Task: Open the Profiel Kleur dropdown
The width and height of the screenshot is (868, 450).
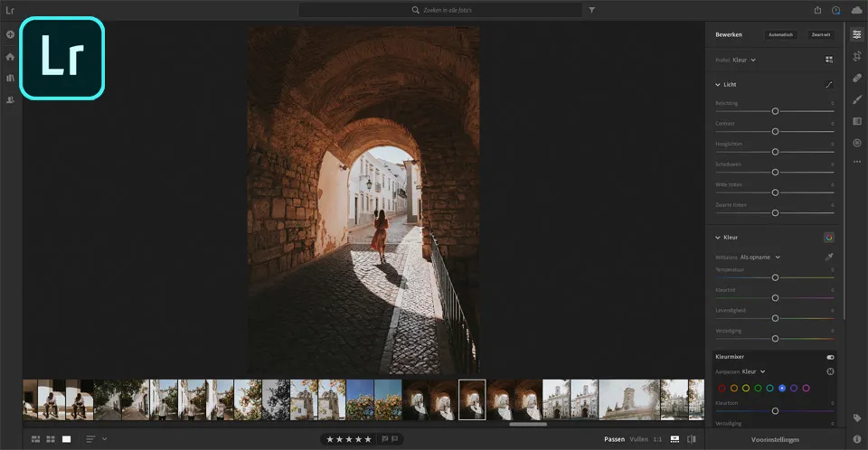Action: tap(744, 60)
